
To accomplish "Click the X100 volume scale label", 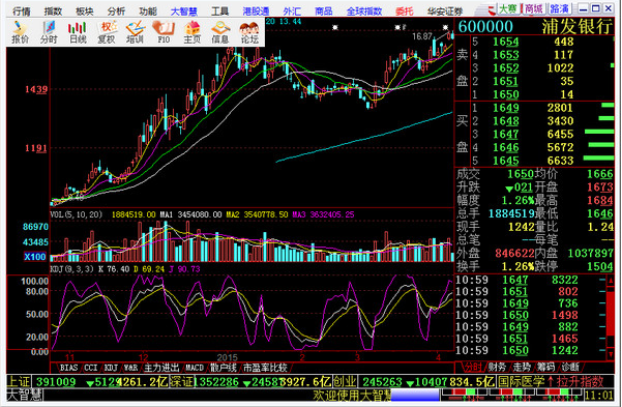I will point(35,257).
